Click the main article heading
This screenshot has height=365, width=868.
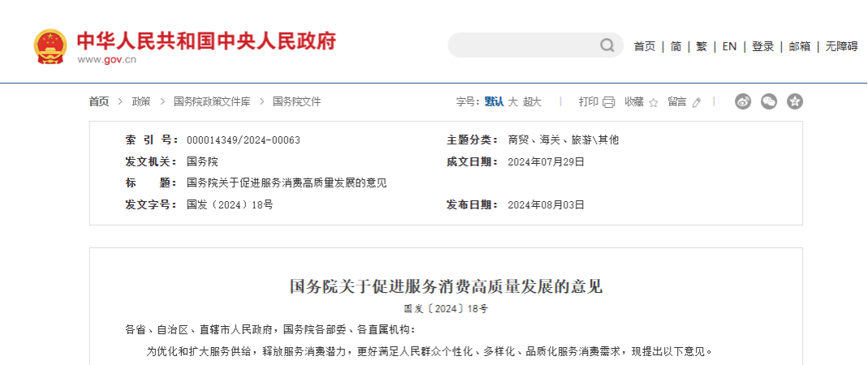pos(446,287)
